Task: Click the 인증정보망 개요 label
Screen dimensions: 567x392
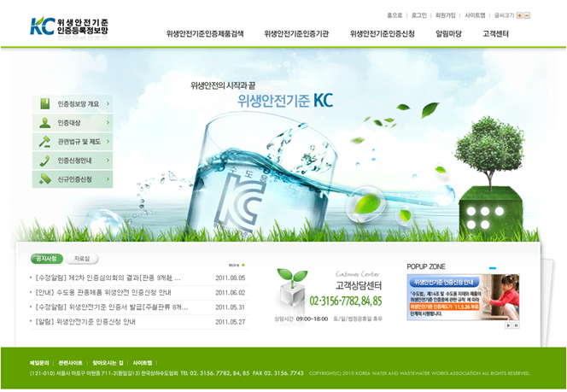Action: 78,104
